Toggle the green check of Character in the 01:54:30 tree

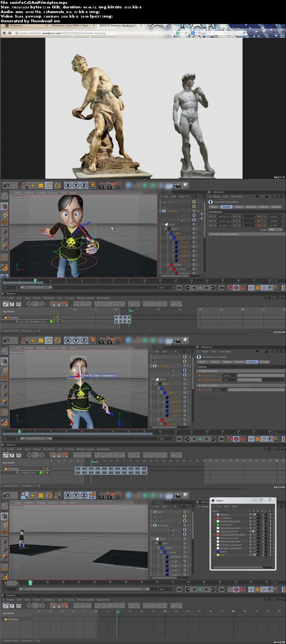tap(199, 211)
